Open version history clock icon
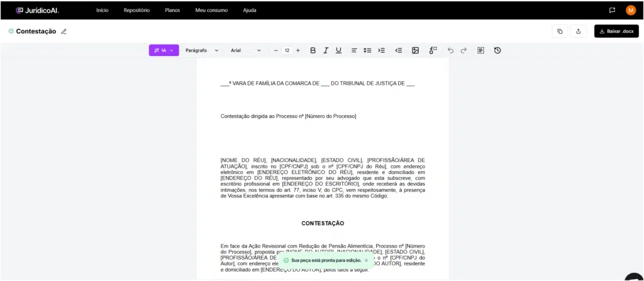644x281 pixels. pyautogui.click(x=497, y=50)
